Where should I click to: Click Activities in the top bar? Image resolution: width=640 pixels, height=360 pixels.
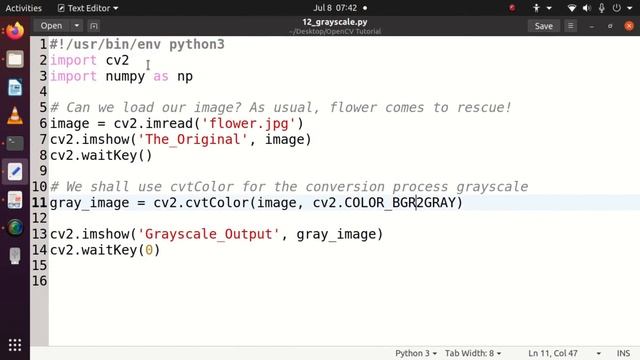pos(24,8)
